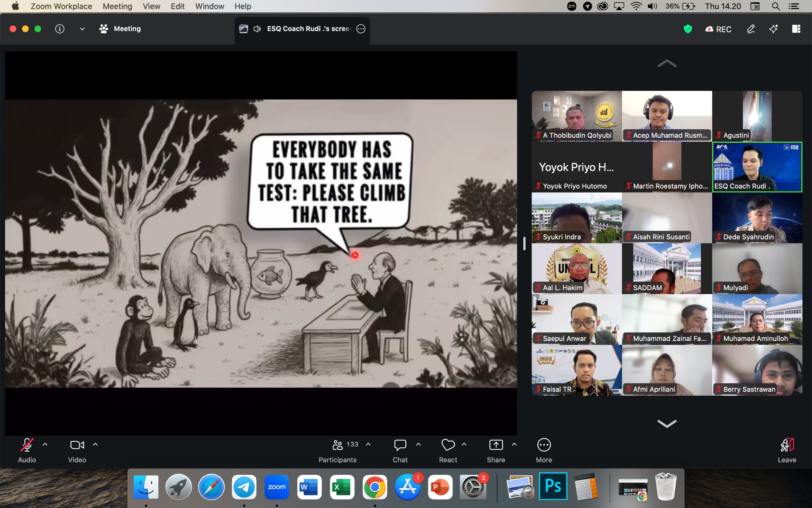The width and height of the screenshot is (812, 508).
Task: Open Photoshop from the Dock
Action: tap(553, 486)
